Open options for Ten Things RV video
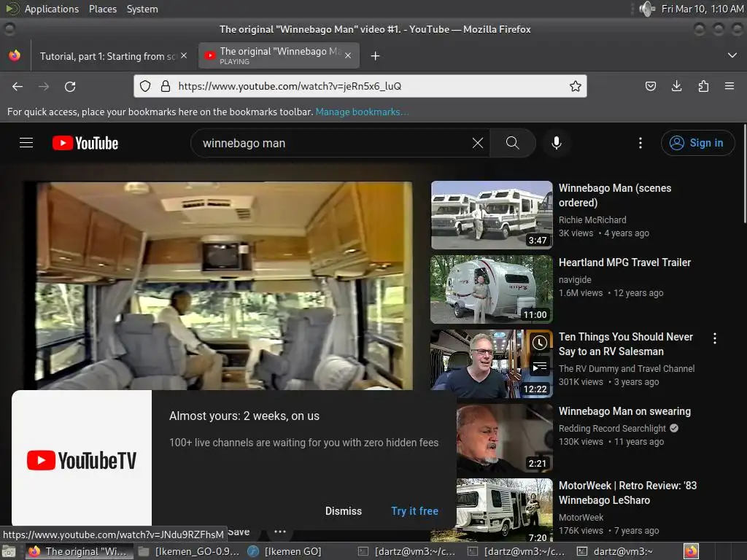The height and width of the screenshot is (560, 747). click(715, 338)
